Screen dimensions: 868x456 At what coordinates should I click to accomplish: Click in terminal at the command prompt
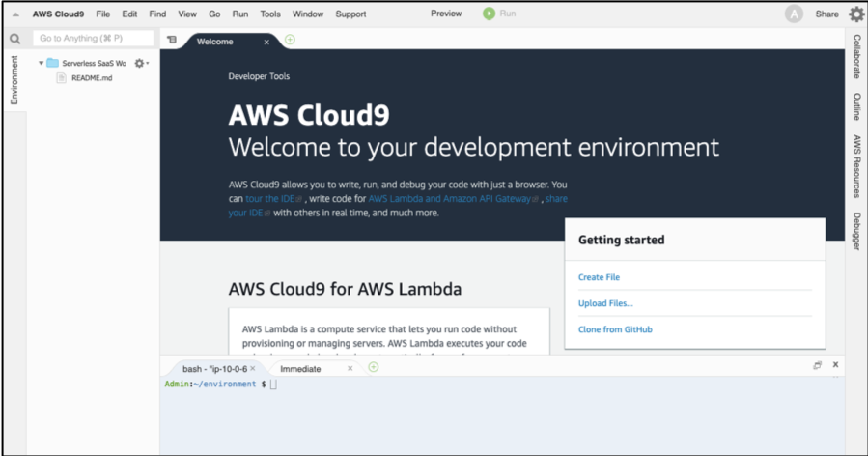[x=273, y=384]
